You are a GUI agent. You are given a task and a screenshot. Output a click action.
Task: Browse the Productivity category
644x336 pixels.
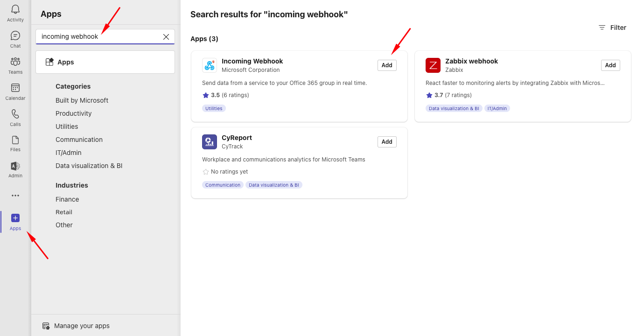[74, 113]
